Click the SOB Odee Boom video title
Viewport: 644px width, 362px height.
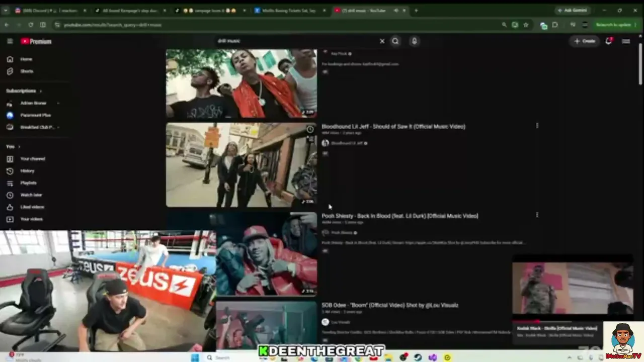tap(390, 305)
